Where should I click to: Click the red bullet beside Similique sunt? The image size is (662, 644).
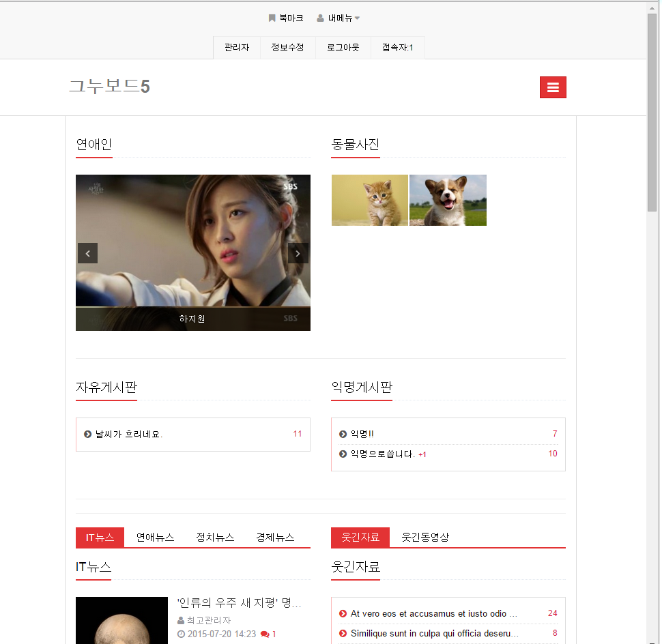pyautogui.click(x=343, y=634)
